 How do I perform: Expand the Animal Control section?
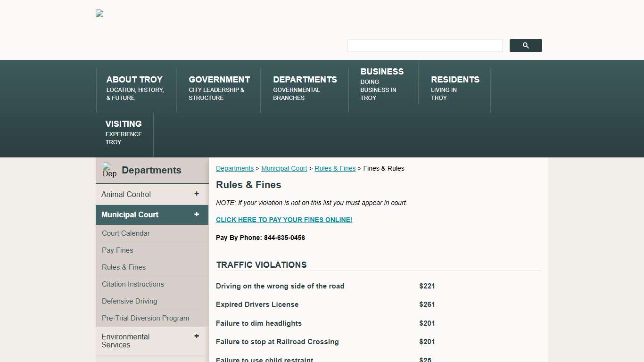[197, 194]
